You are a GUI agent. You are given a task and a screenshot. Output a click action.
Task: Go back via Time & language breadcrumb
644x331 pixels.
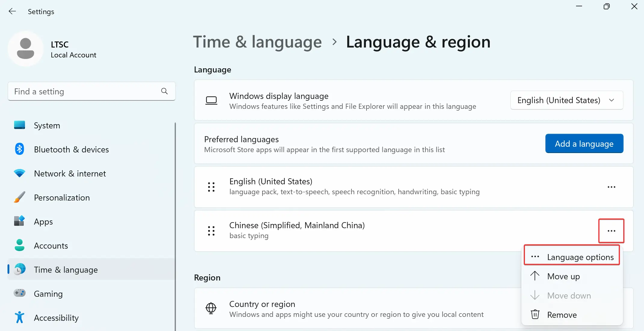tap(257, 42)
